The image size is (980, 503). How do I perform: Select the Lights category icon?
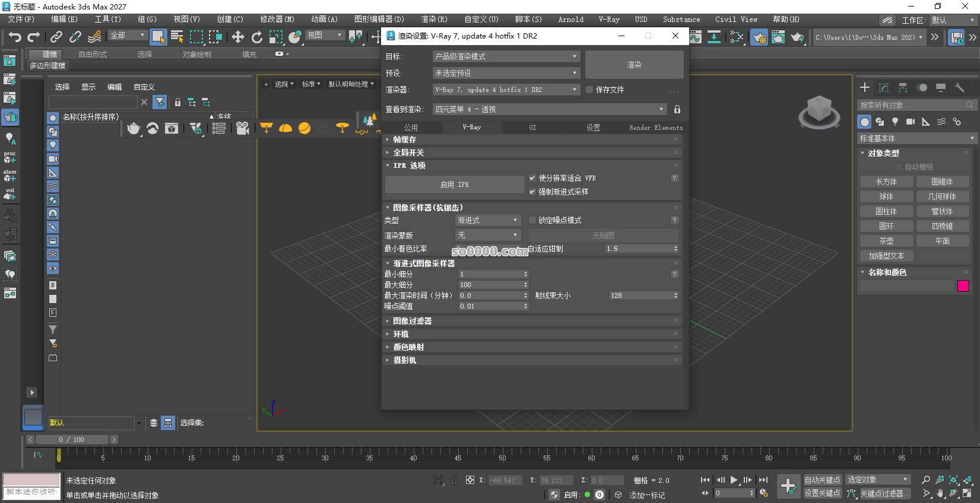click(895, 122)
